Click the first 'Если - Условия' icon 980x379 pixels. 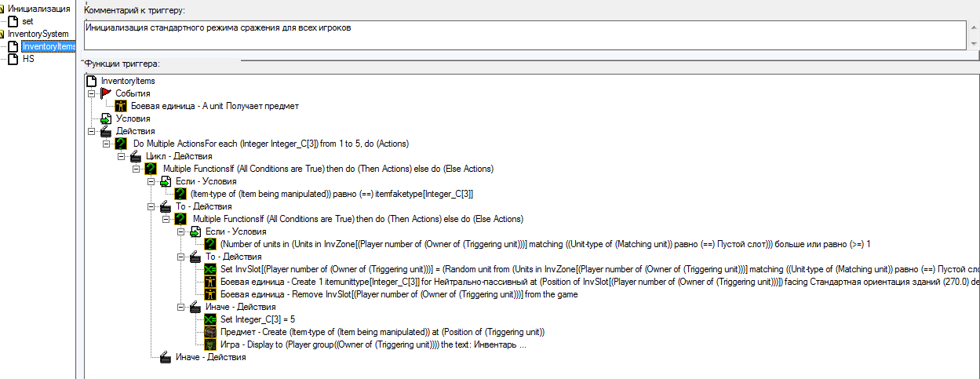point(166,181)
